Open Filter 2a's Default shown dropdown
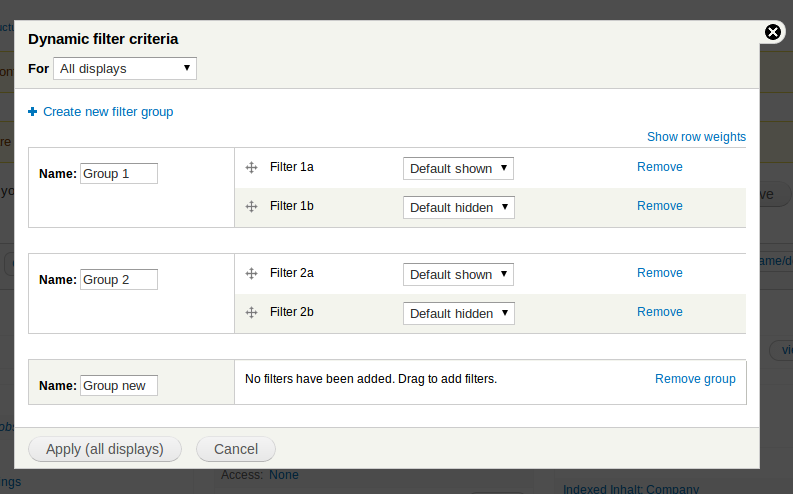 tap(458, 274)
